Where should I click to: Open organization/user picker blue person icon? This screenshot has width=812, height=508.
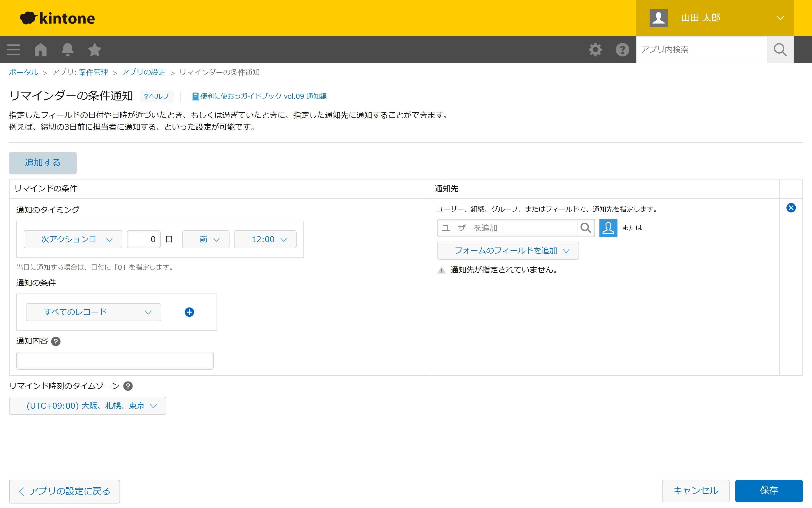(x=608, y=228)
